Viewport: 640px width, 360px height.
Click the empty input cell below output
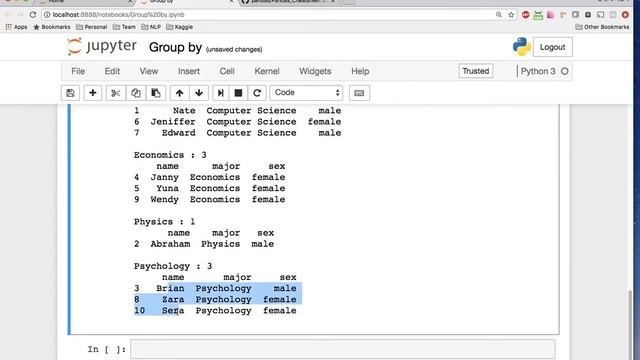[x=343, y=349]
